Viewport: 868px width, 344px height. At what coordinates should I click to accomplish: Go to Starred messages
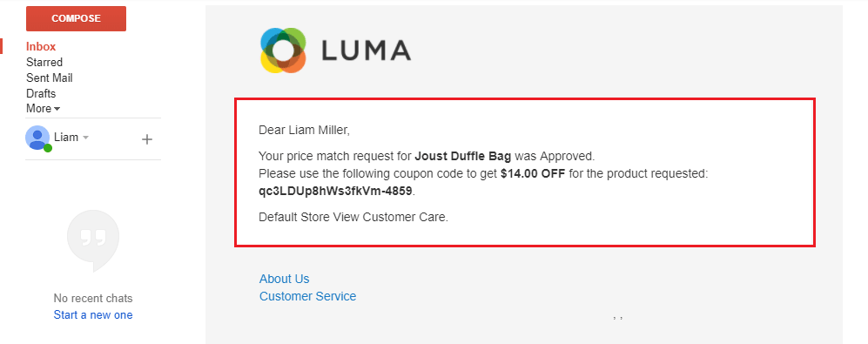tap(44, 62)
